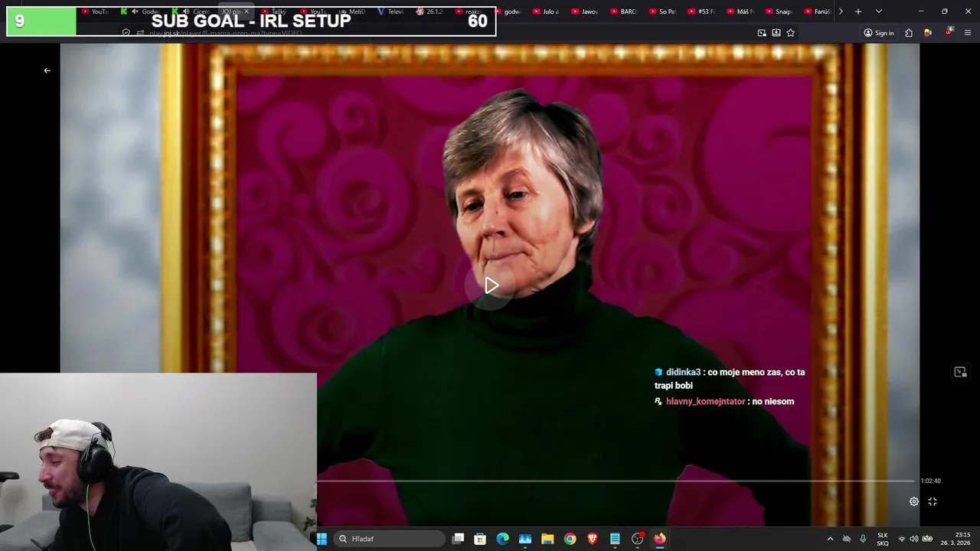Open the browser extensions puzzle icon

pos(909,33)
